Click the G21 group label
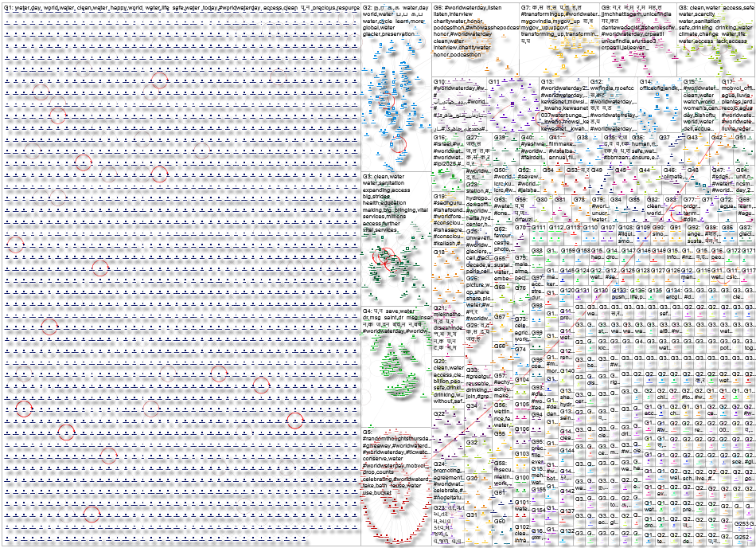 point(448,327)
